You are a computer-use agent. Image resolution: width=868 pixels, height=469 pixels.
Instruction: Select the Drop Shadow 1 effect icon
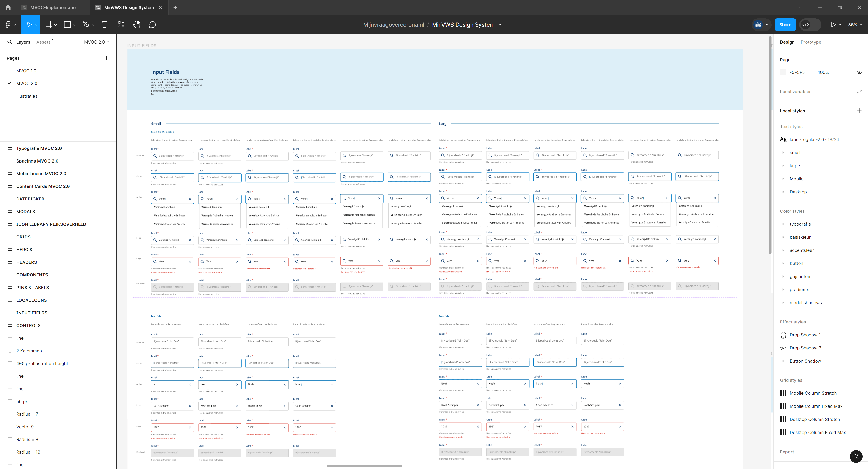pos(783,335)
